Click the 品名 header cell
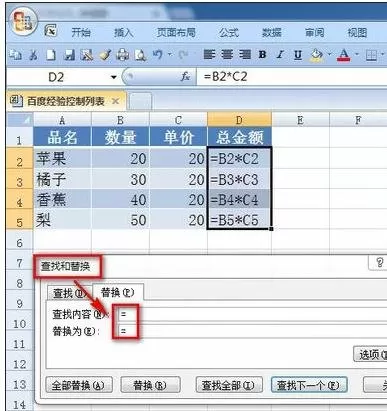This screenshot has height=411, width=387. coord(62,137)
